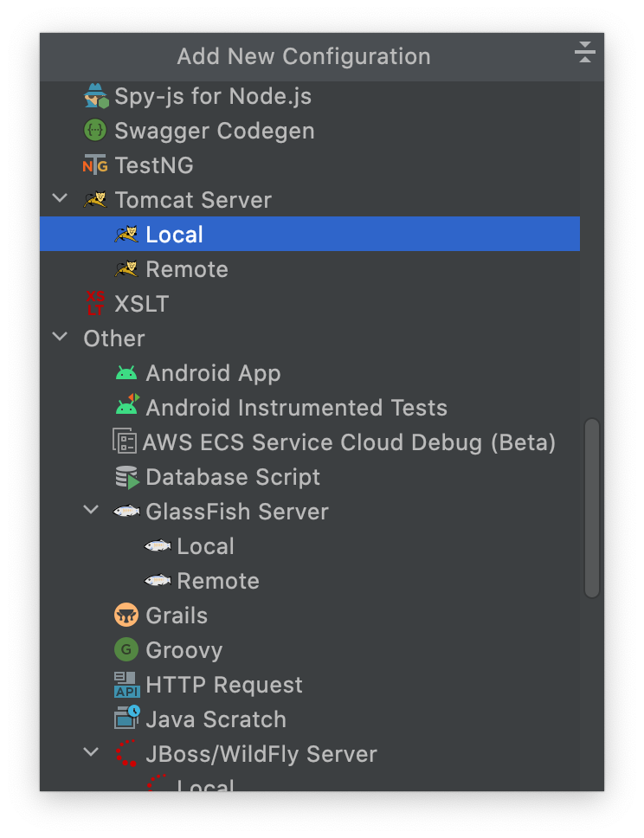
Task: Collapse the GlassFish Server node
Action: click(92, 510)
